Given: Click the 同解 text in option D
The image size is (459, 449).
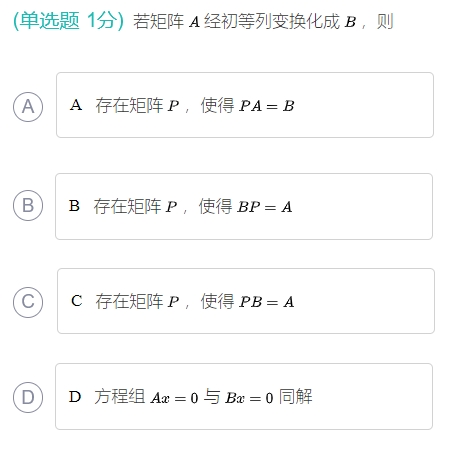Looking at the screenshot, I should 295,396.
